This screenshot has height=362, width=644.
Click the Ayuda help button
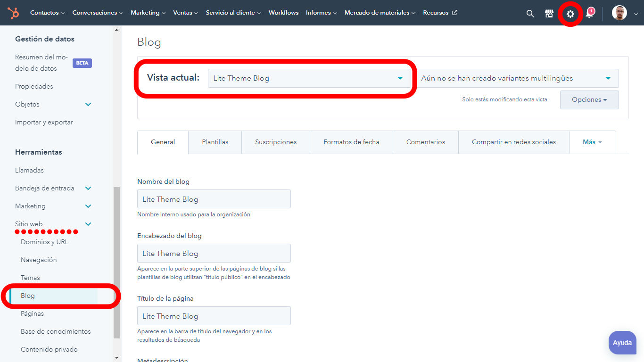point(622,343)
